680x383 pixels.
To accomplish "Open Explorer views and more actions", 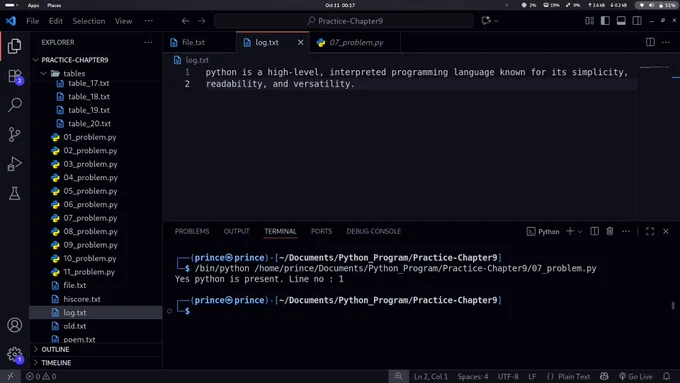I will [148, 42].
